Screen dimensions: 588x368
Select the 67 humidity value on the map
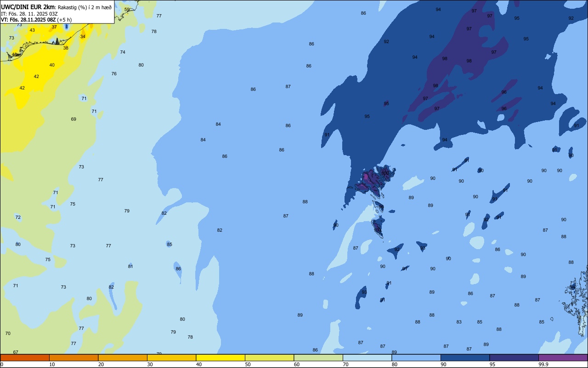pyautogui.click(x=16, y=352)
